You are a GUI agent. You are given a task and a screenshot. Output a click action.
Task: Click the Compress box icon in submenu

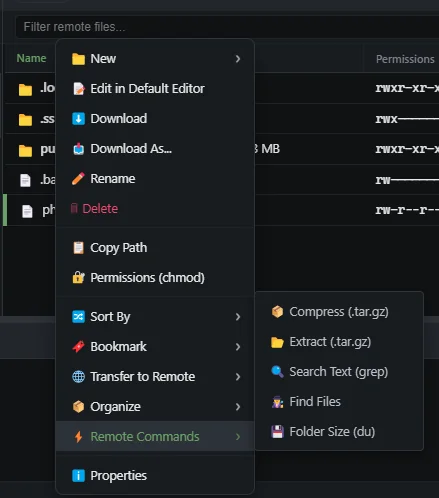(277, 312)
